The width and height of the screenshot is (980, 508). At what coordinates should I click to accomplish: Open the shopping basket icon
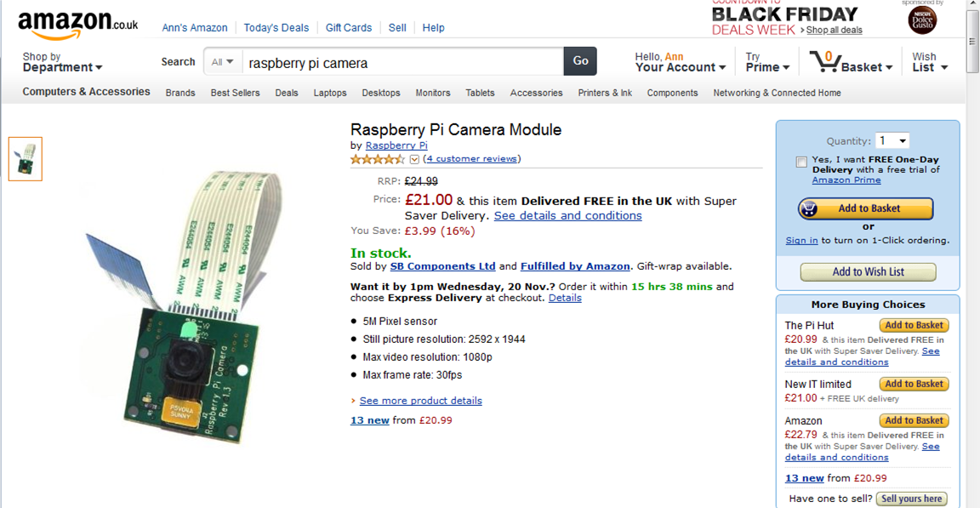coord(824,61)
